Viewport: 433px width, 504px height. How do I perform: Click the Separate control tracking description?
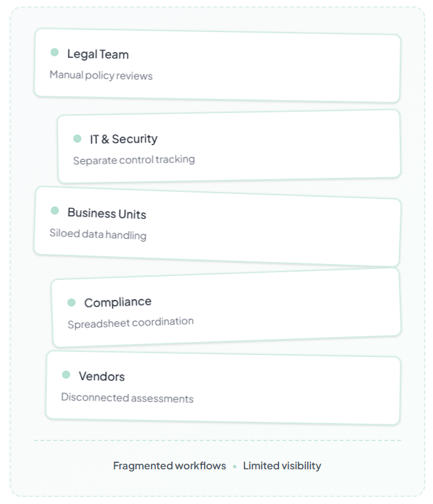pos(133,159)
